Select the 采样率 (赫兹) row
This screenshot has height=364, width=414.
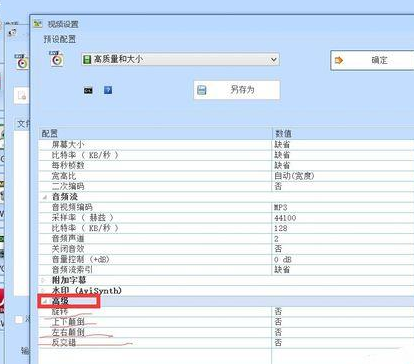pos(226,218)
